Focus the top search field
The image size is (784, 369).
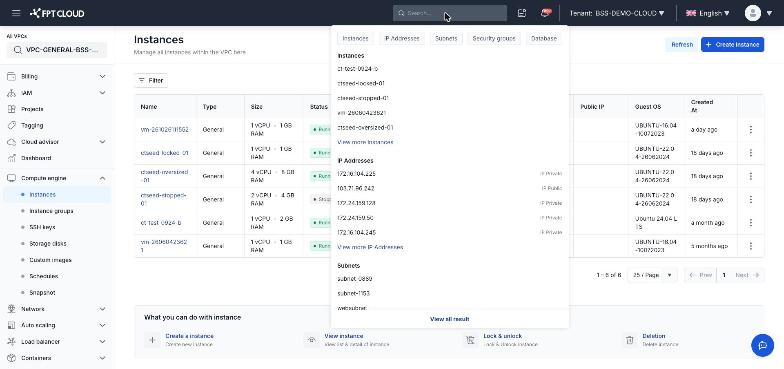click(450, 13)
